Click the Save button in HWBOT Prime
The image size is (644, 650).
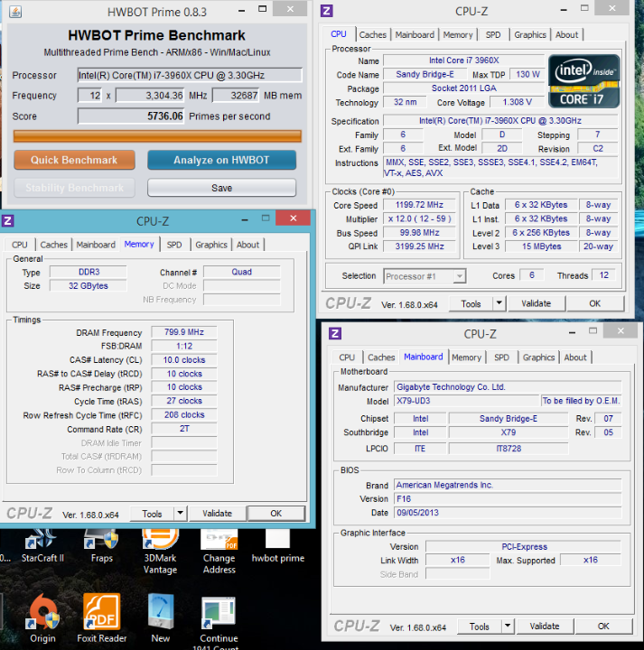221,188
